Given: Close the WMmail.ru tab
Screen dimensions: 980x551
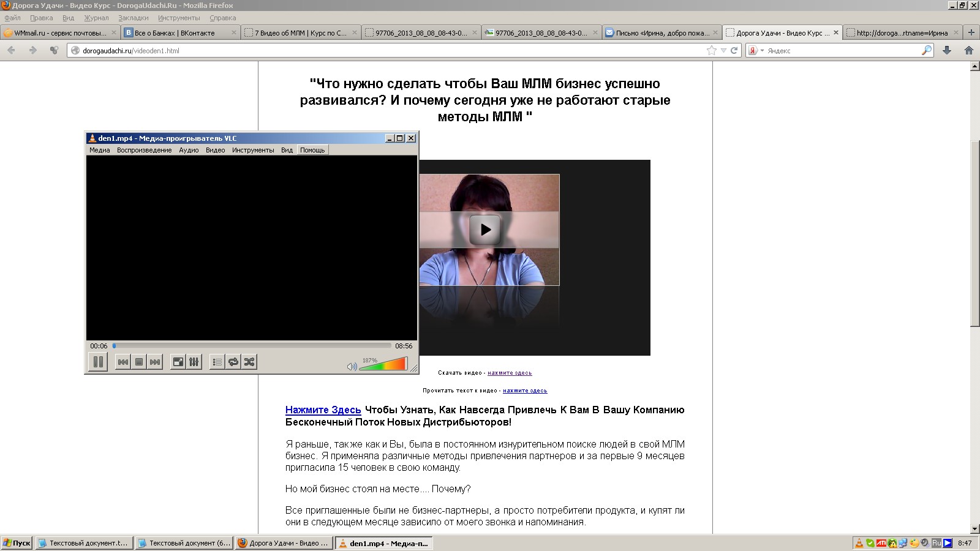Looking at the screenshot, I should click(x=113, y=32).
